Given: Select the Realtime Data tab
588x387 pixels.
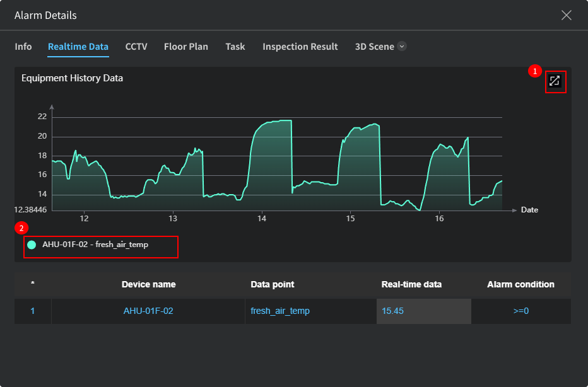Looking at the screenshot, I should [78, 47].
